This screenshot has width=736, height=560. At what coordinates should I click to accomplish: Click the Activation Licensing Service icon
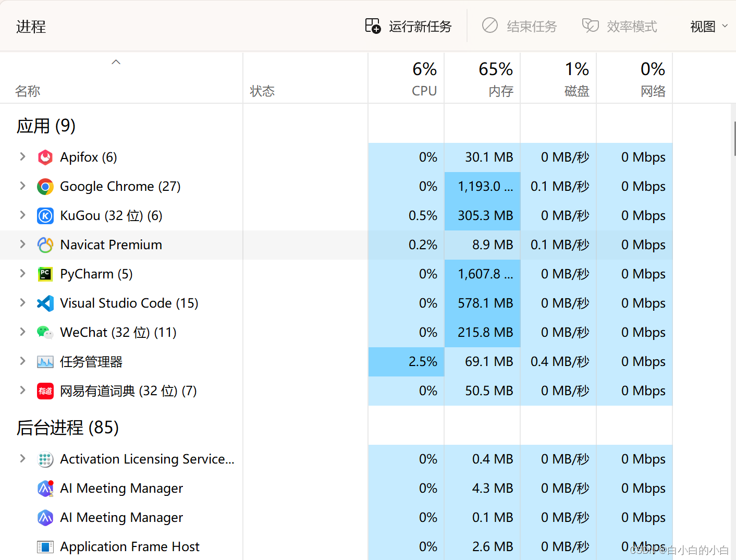(45, 459)
